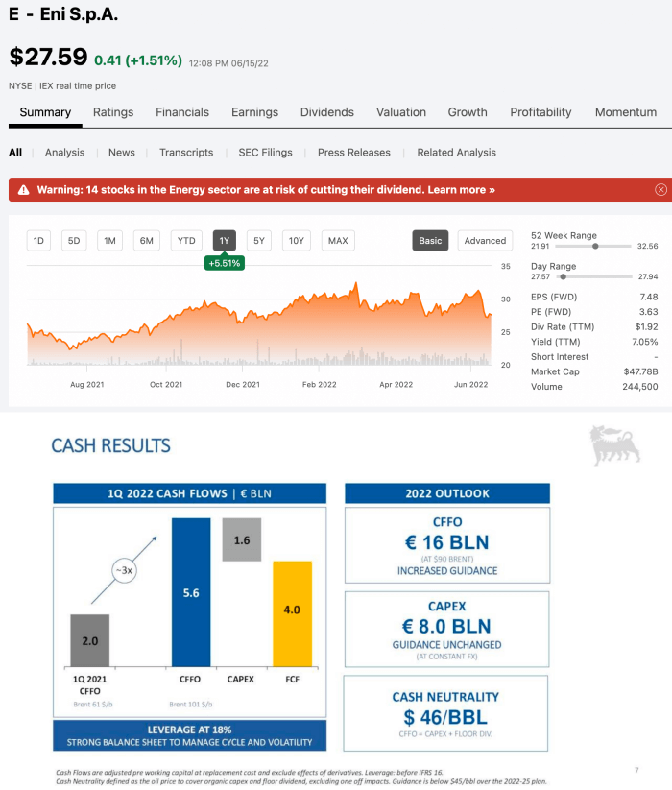672x790 pixels.
Task: Open the Summary tab
Action: point(45,112)
